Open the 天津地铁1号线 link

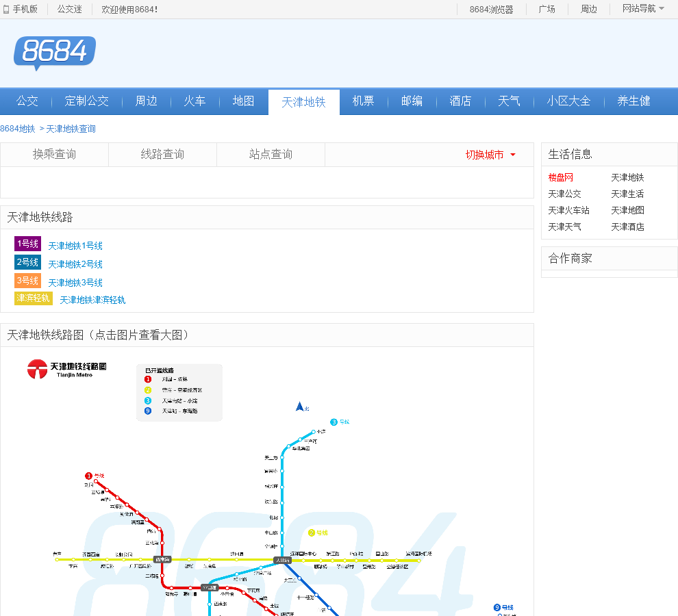click(x=75, y=246)
